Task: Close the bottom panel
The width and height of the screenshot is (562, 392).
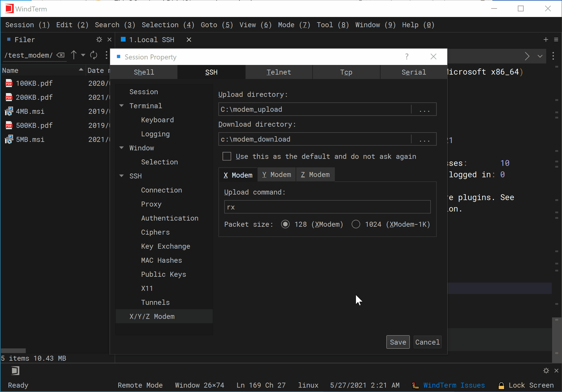Action: point(556,371)
